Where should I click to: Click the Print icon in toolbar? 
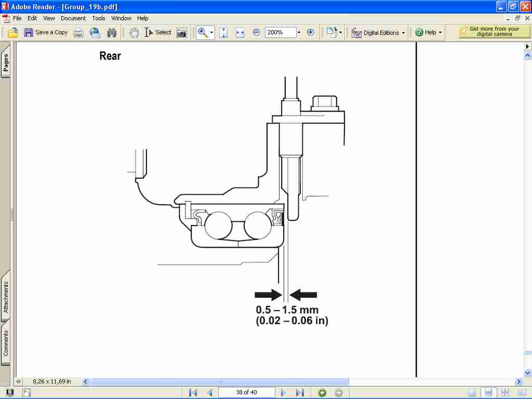[x=78, y=33]
